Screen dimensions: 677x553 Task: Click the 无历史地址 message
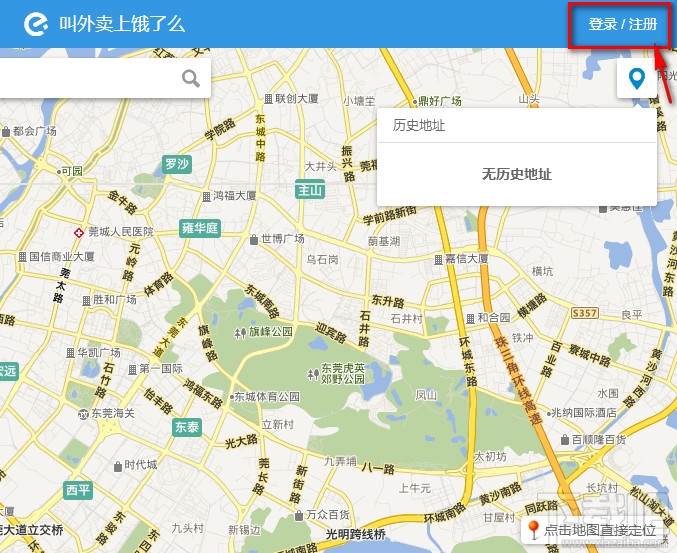(x=516, y=174)
